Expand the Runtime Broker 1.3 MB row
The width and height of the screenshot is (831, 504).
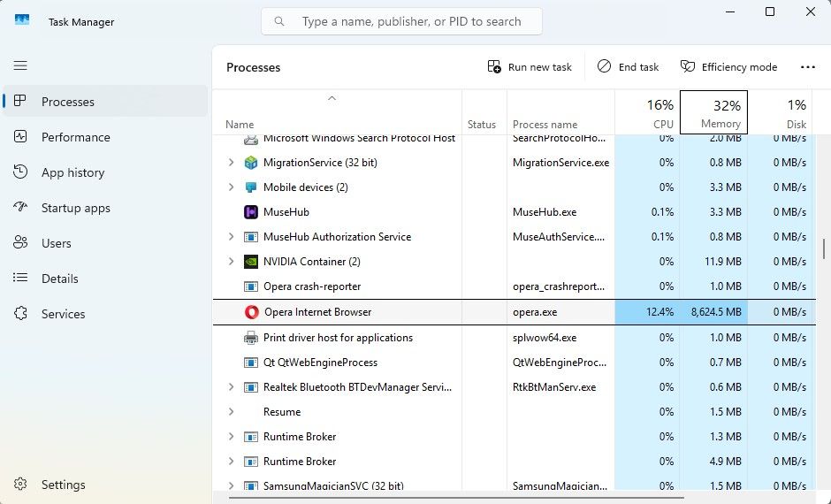click(231, 437)
